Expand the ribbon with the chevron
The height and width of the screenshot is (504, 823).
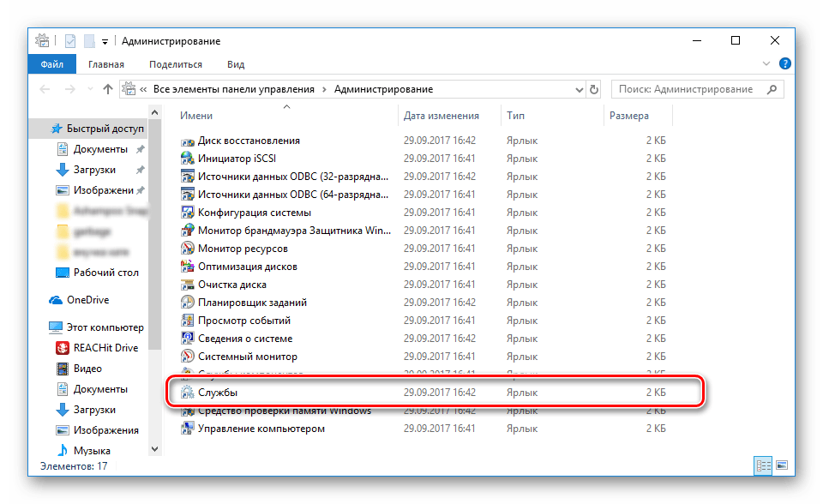point(766,65)
